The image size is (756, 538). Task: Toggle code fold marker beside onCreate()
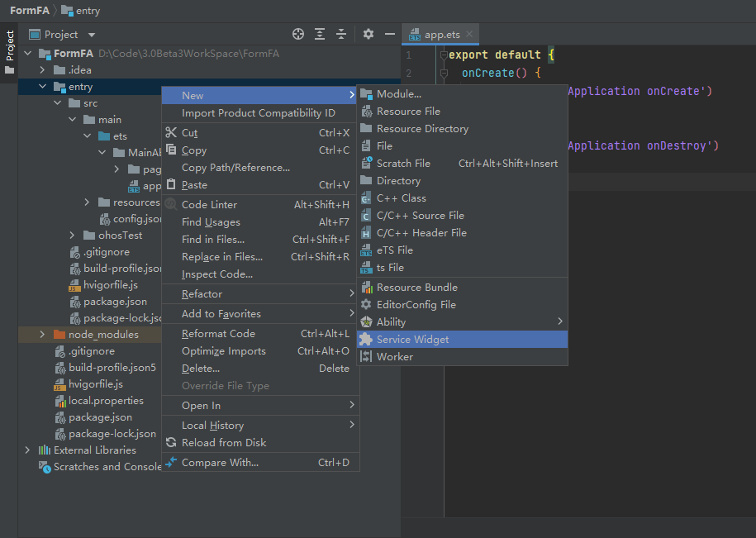pyautogui.click(x=444, y=74)
